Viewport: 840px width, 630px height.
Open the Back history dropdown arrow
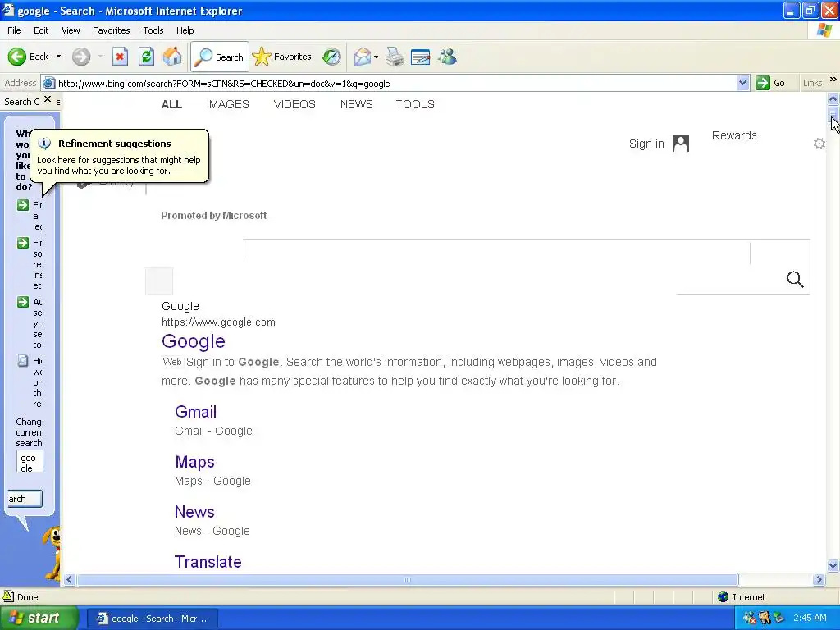58,57
